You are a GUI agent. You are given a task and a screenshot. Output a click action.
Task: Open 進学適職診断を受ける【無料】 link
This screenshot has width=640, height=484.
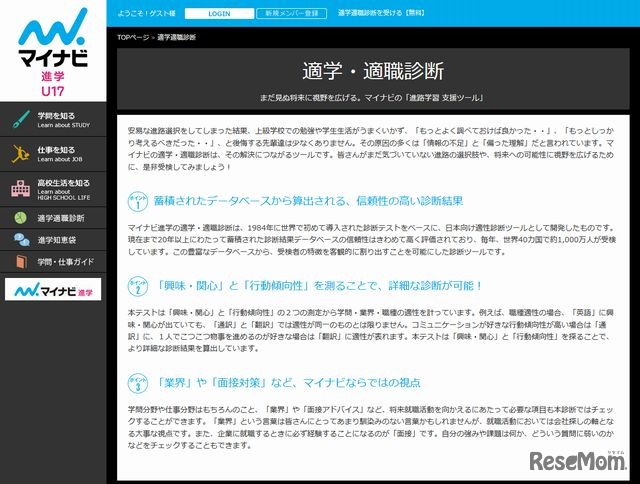pyautogui.click(x=381, y=13)
